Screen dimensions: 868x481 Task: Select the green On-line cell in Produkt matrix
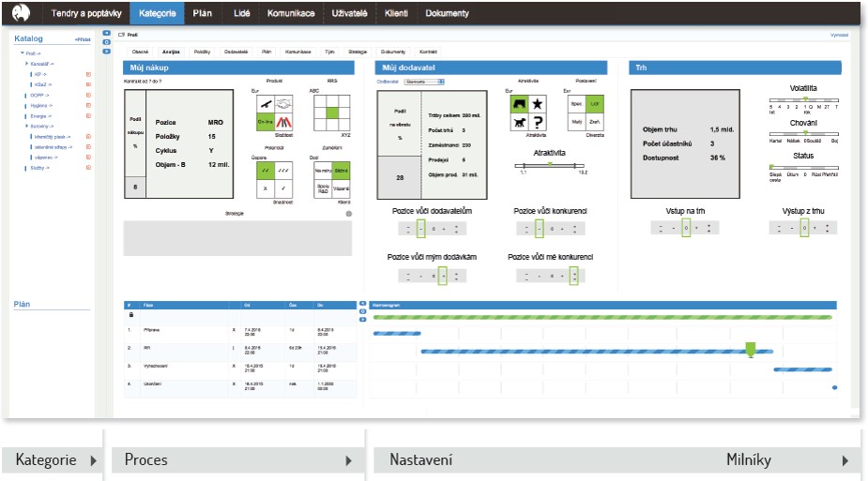[266, 122]
